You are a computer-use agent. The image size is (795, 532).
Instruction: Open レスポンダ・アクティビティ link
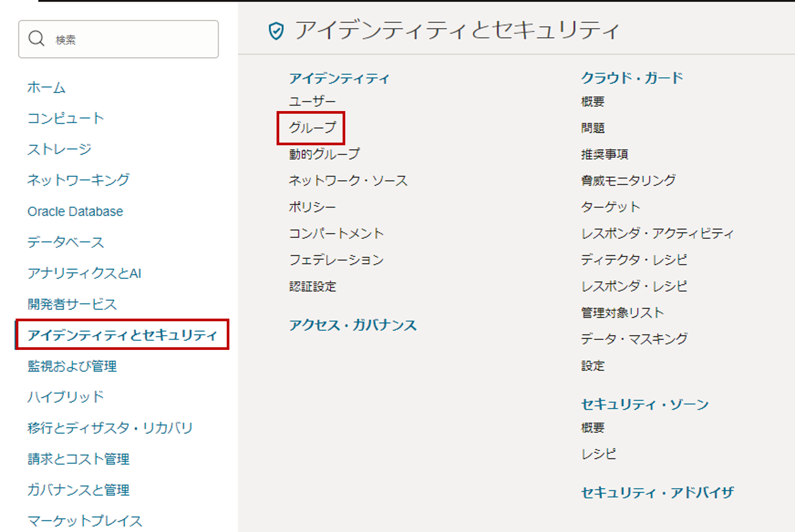pos(658,234)
